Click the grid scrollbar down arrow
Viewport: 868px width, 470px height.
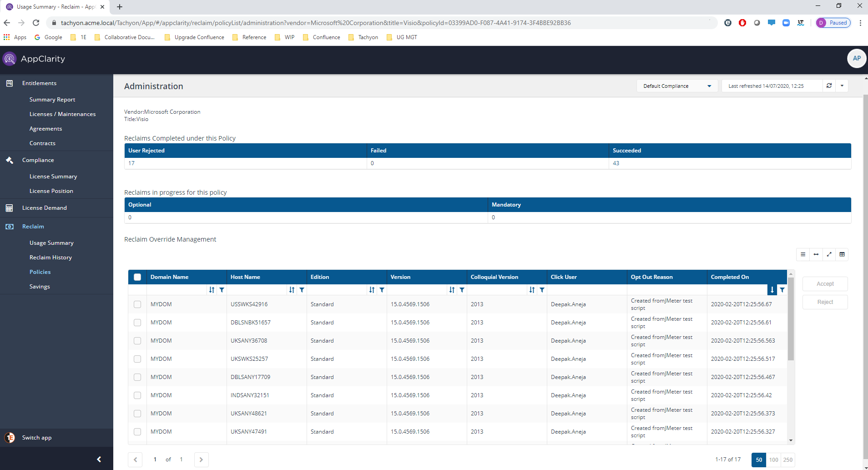point(791,440)
